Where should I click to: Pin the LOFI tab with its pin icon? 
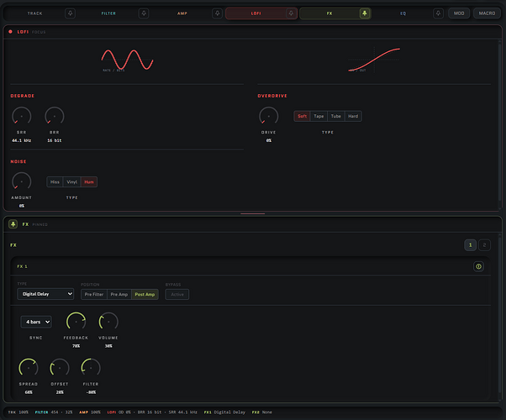click(291, 13)
